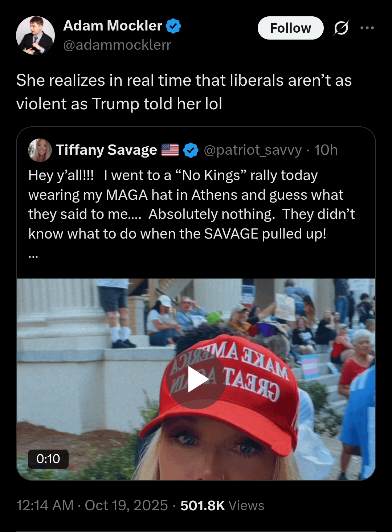Open the three-dot more options menu

click(367, 28)
